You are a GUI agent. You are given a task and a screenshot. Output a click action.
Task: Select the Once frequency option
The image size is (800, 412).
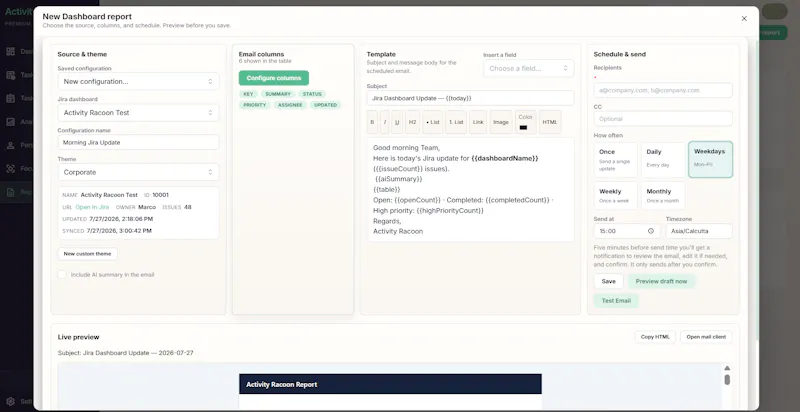point(615,160)
